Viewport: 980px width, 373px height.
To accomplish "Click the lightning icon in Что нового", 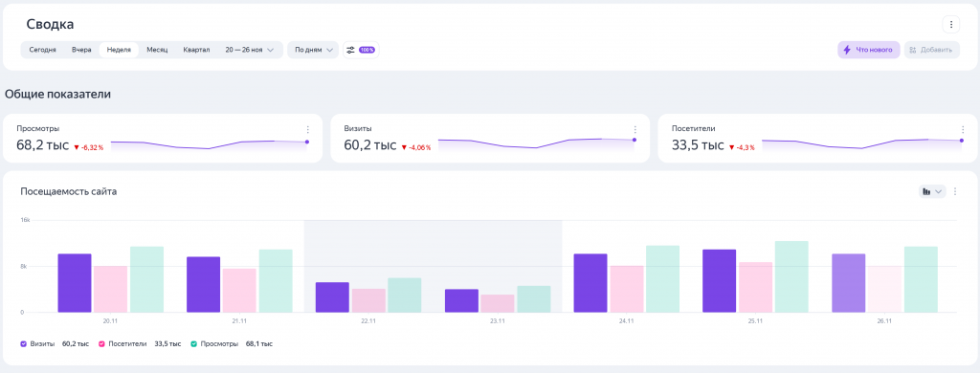I will [x=847, y=50].
